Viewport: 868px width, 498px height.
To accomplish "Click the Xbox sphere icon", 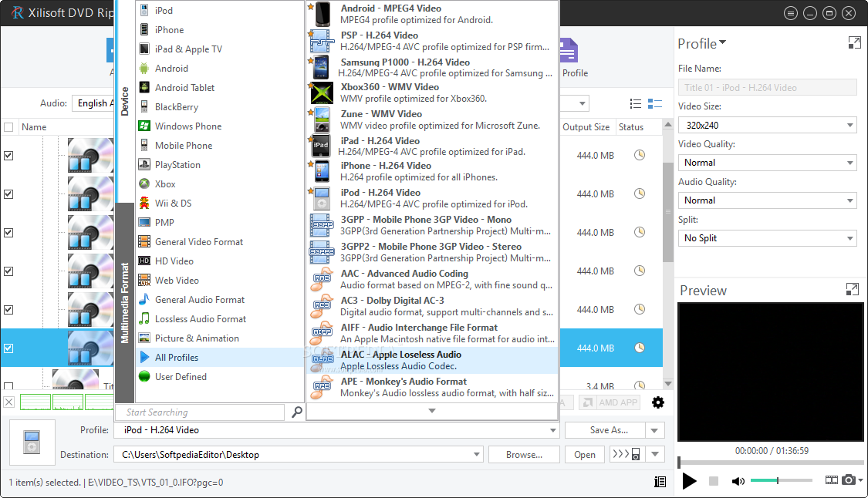I will (144, 183).
